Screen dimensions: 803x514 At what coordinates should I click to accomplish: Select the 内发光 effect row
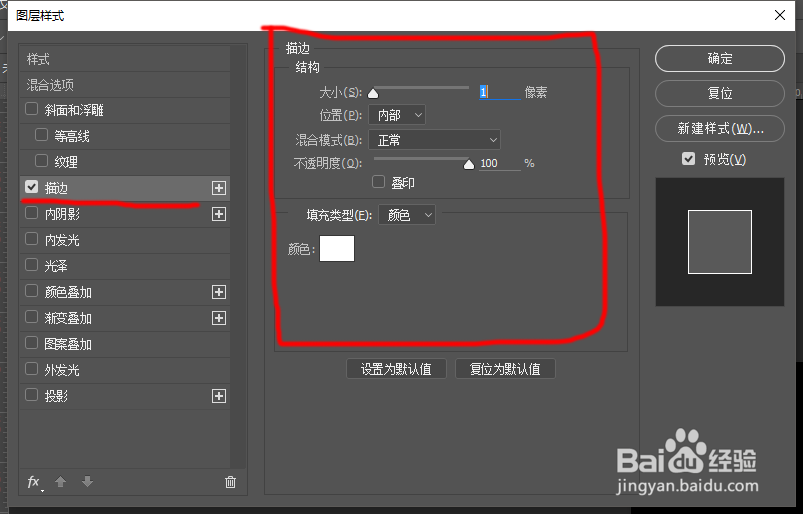(x=125, y=240)
